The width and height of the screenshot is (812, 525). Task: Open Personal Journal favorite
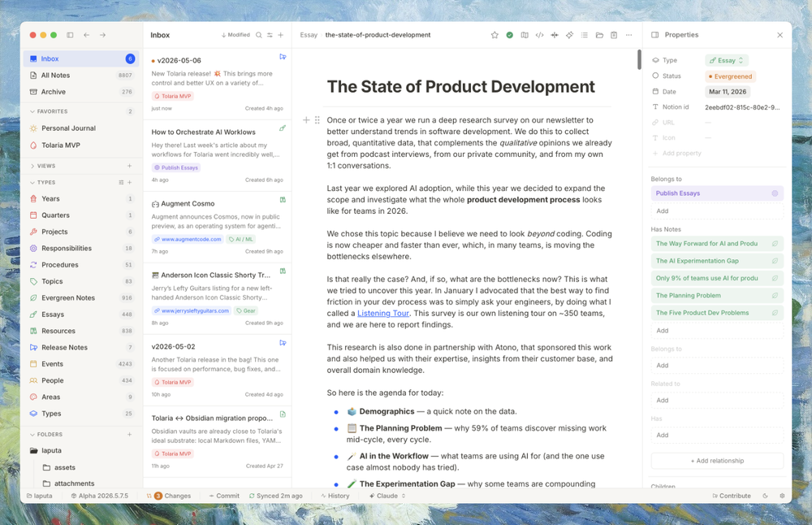coord(81,128)
